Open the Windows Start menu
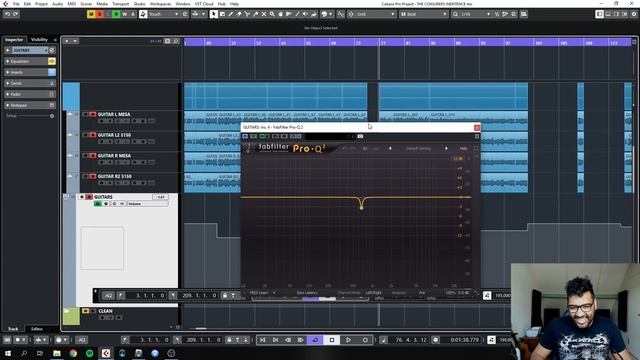 click(x=8, y=353)
